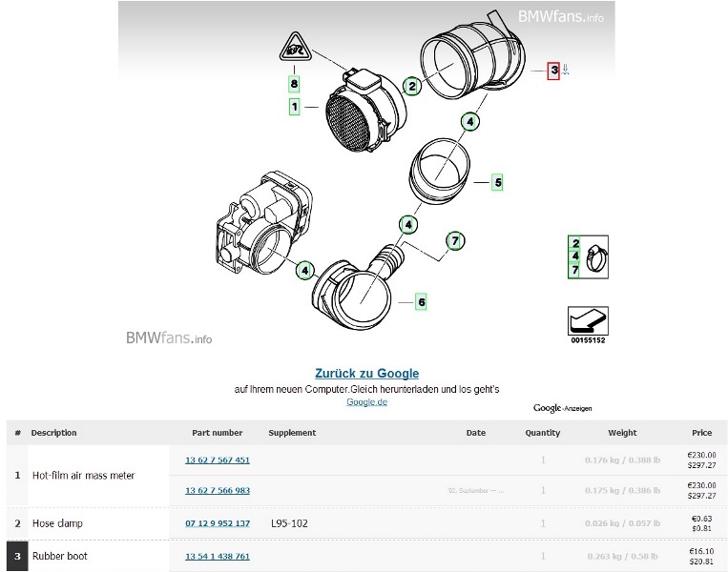728x572 pixels.
Task: Click the Supplement column header
Action: (x=292, y=433)
